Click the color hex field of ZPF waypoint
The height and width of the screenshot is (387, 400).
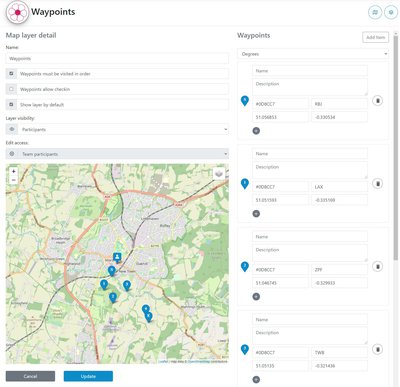tap(280, 270)
